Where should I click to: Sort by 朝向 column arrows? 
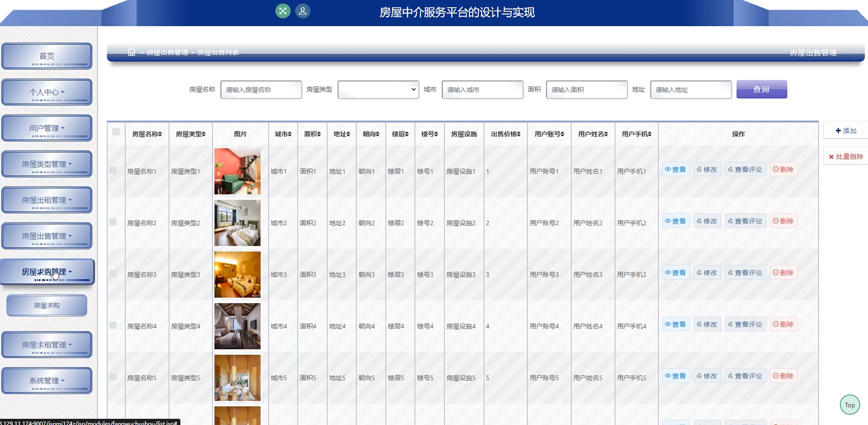click(378, 134)
